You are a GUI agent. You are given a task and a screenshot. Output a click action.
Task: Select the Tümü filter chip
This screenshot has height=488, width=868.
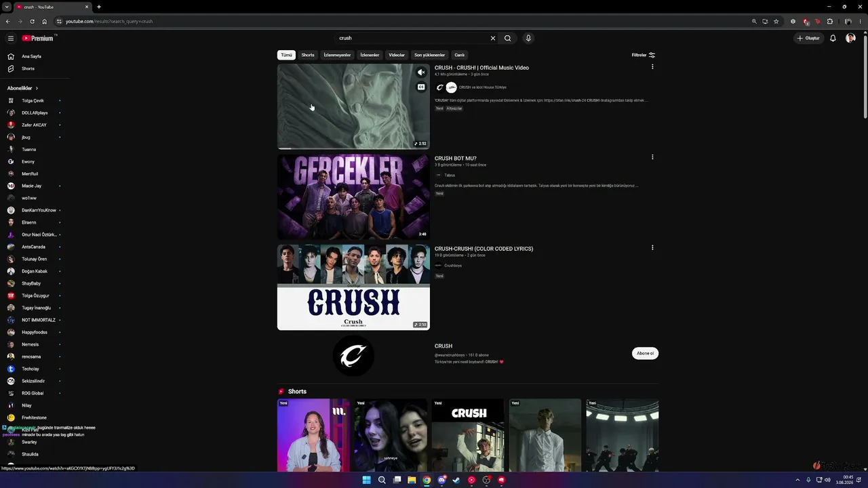point(287,55)
